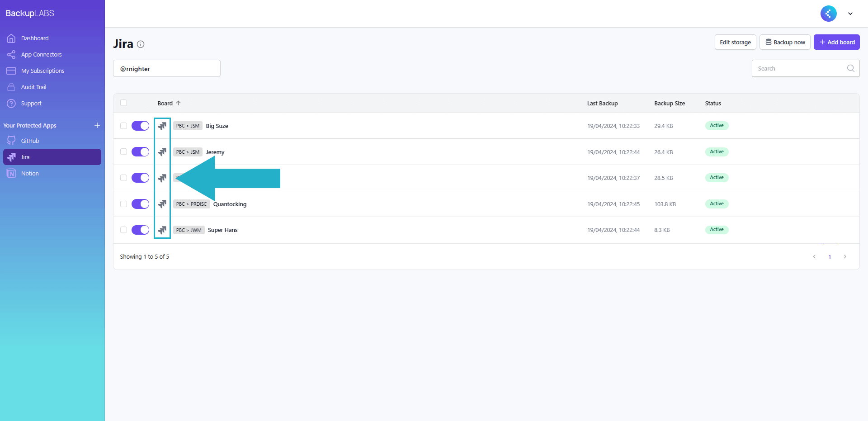Toggle backup switch for Super Hans
This screenshot has width=868, height=421.
(140, 230)
